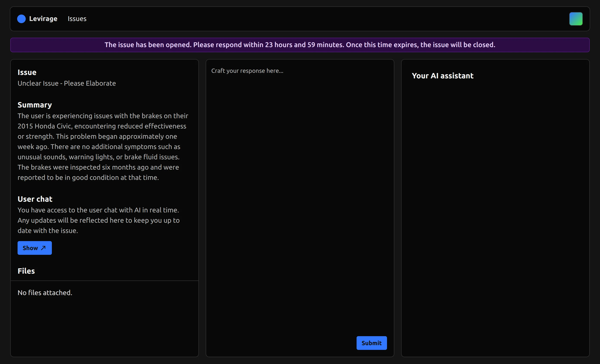Click the empty AI assistant panel body
Image resolution: width=600 pixels, height=364 pixels.
click(x=495, y=207)
